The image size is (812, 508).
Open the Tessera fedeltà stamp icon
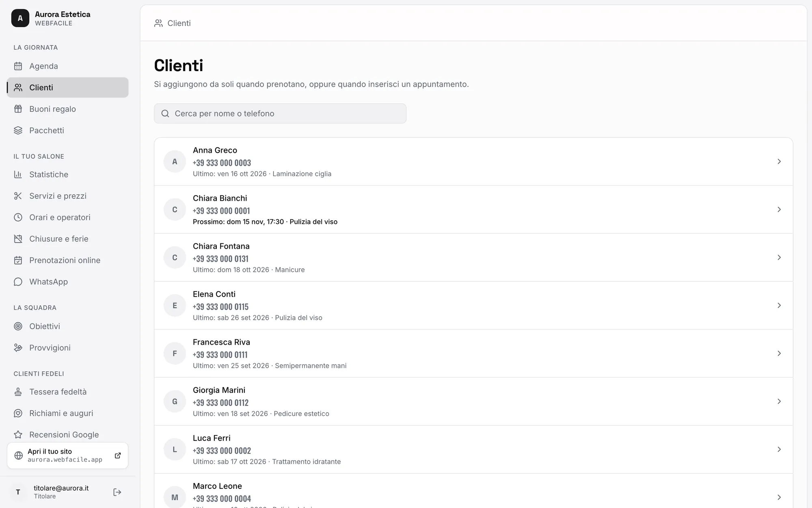18,392
